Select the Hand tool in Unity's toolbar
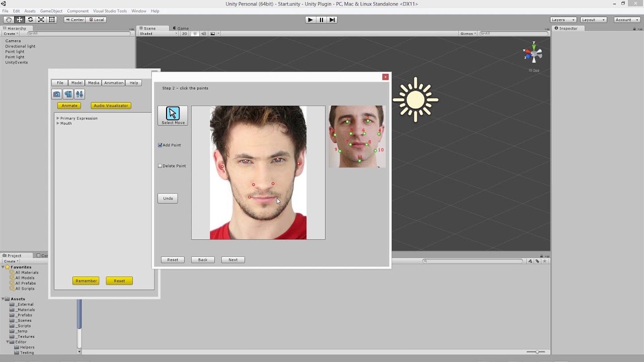This screenshot has height=362, width=644. (x=8, y=19)
